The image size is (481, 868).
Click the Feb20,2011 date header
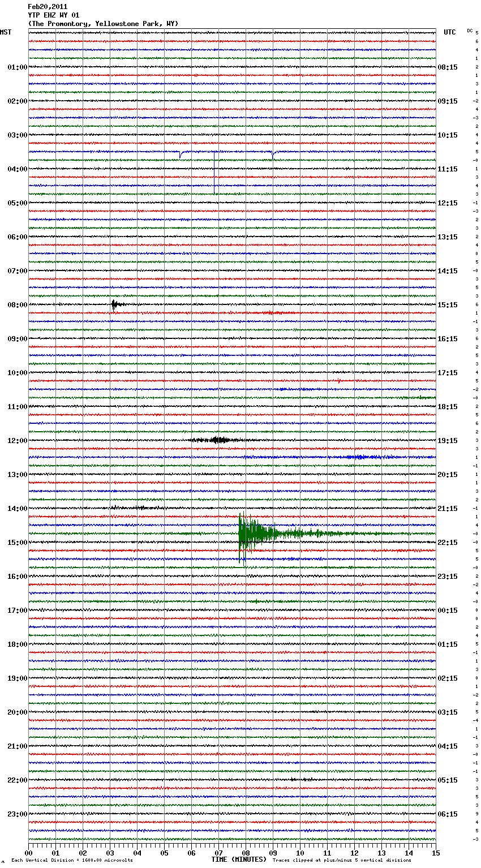click(48, 7)
